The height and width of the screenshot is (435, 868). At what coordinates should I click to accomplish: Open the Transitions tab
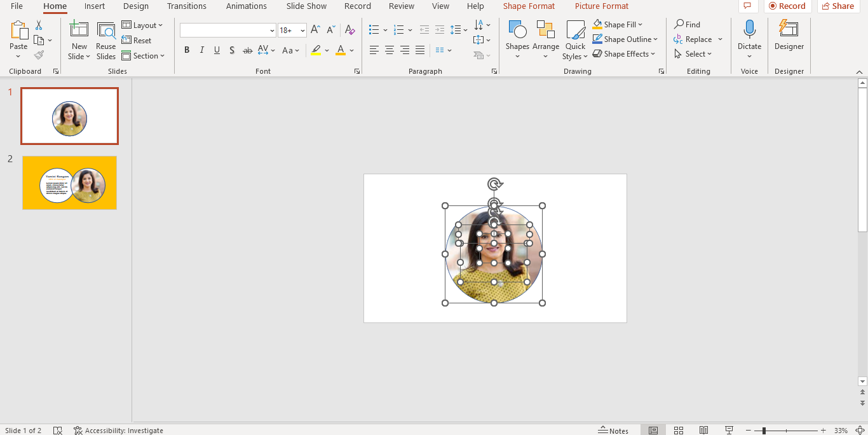click(x=186, y=6)
